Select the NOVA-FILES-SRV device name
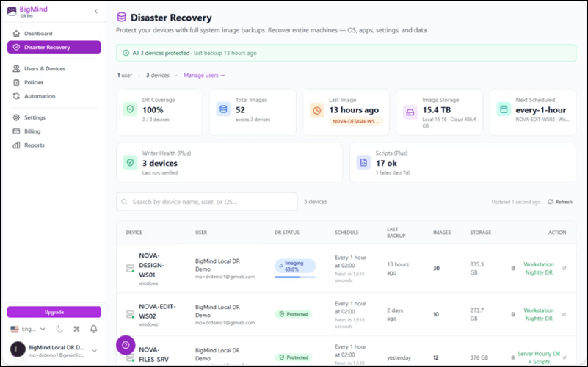Viewport: 588px width, 367px height. point(153,355)
